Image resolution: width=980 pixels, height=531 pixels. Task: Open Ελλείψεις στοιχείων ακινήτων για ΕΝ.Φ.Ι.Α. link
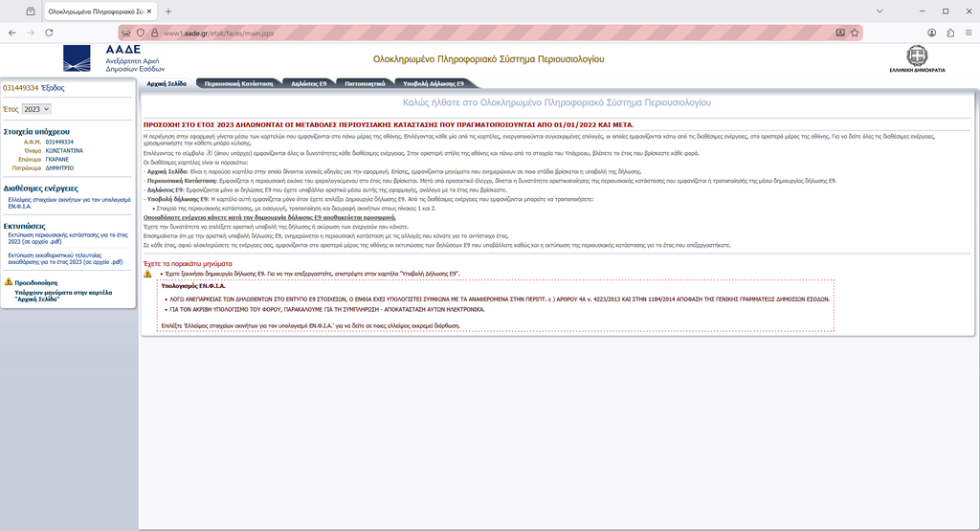[x=67, y=205]
